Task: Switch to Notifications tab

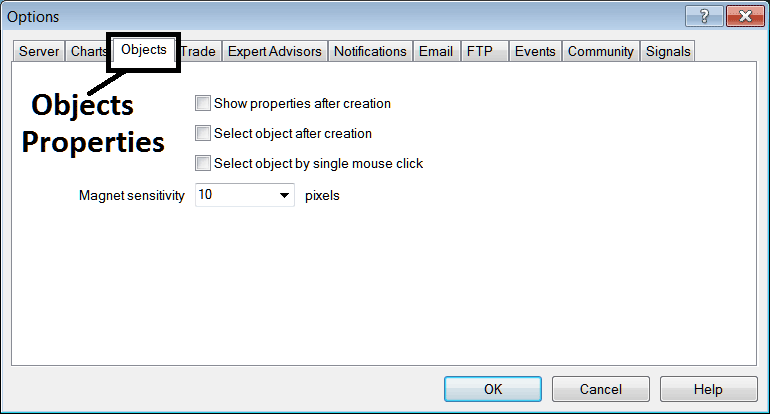Action: pos(370,52)
